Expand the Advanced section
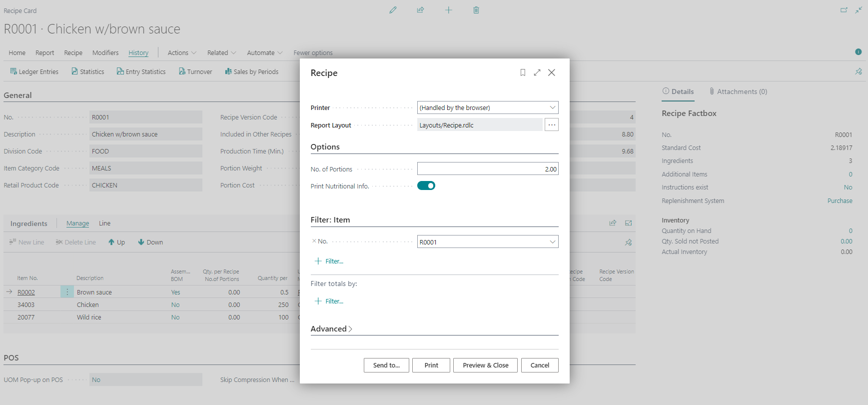 coord(331,328)
